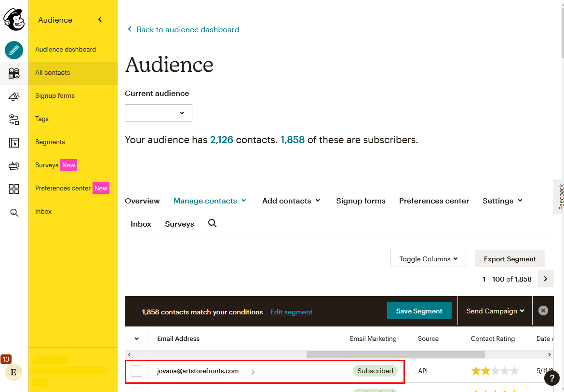Screen dimensions: 564x392
Task: Click the table's horizontal scrollbar thumb
Action: tap(395, 354)
